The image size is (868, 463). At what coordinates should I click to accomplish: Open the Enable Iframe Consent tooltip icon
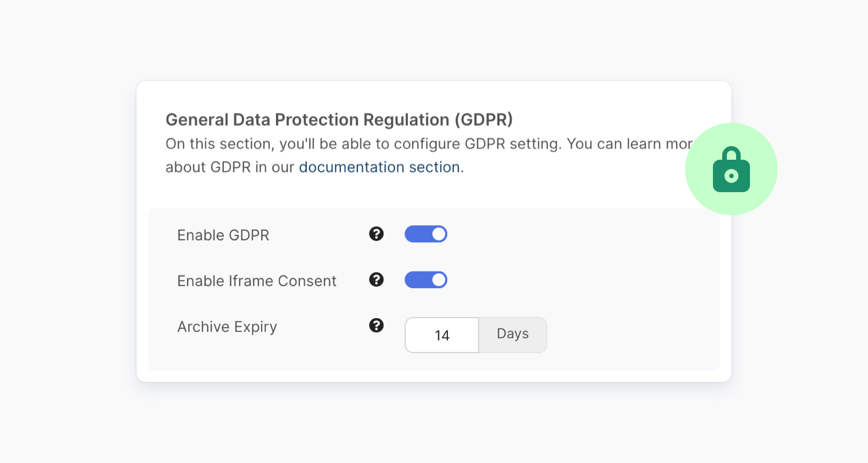[376, 280]
